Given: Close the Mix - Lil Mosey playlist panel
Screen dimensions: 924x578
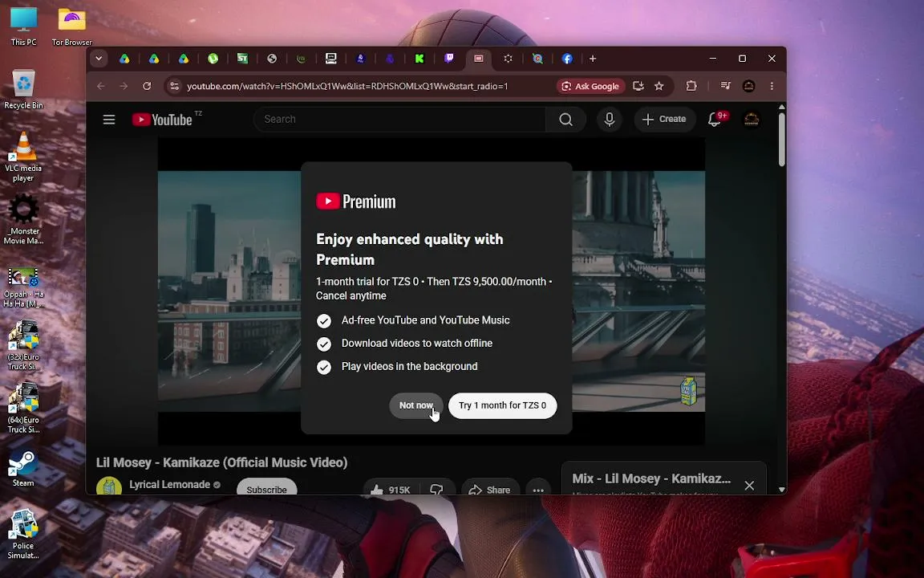Looking at the screenshot, I should click(749, 486).
